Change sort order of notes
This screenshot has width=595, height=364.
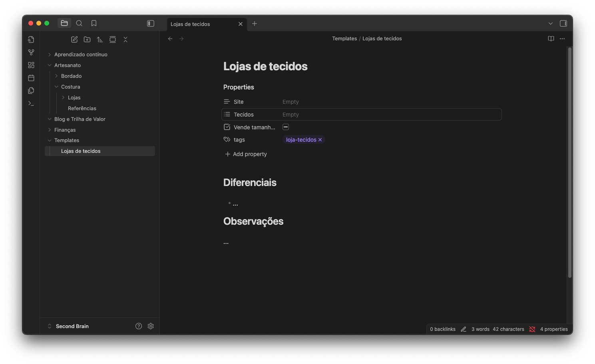(100, 39)
